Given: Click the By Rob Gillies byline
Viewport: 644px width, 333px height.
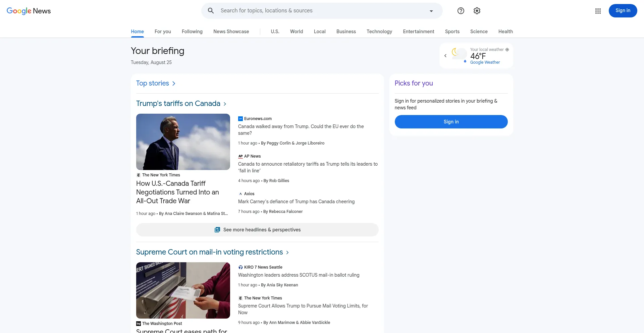Looking at the screenshot, I should (276, 181).
